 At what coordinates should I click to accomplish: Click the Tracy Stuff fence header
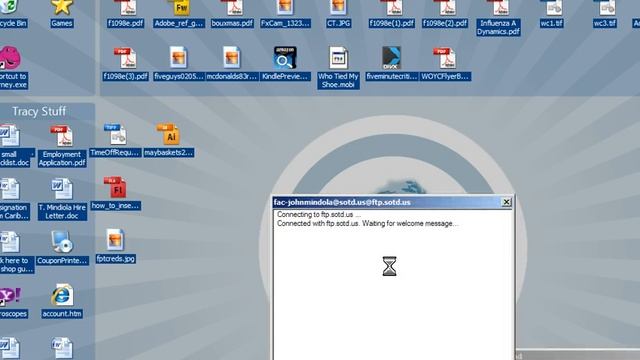click(39, 111)
